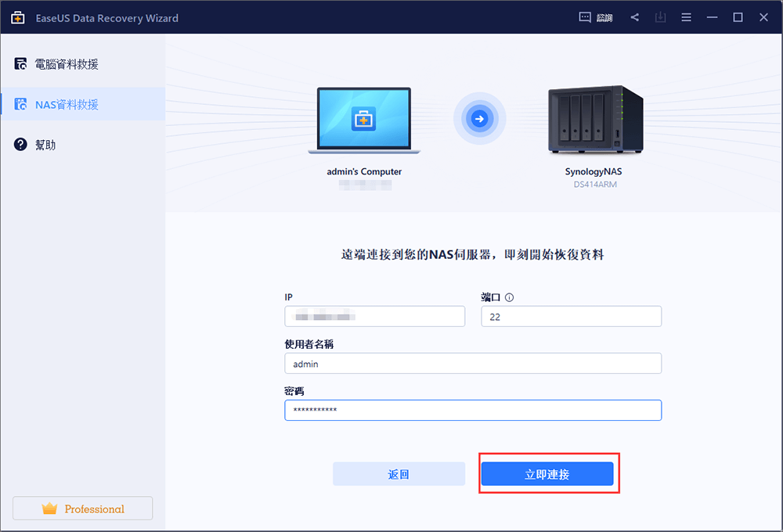Click the DS414ARM model text

595,184
